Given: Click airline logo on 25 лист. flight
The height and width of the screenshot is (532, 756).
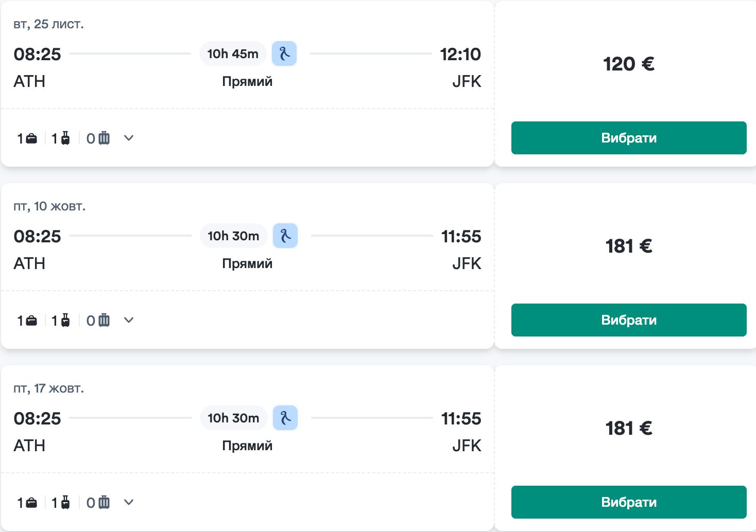Looking at the screenshot, I should 284,54.
